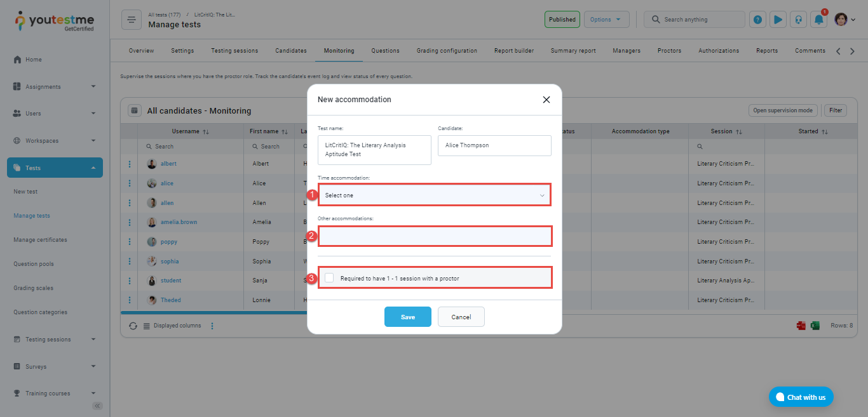
Task: Export table to PDF icon
Action: (x=801, y=326)
